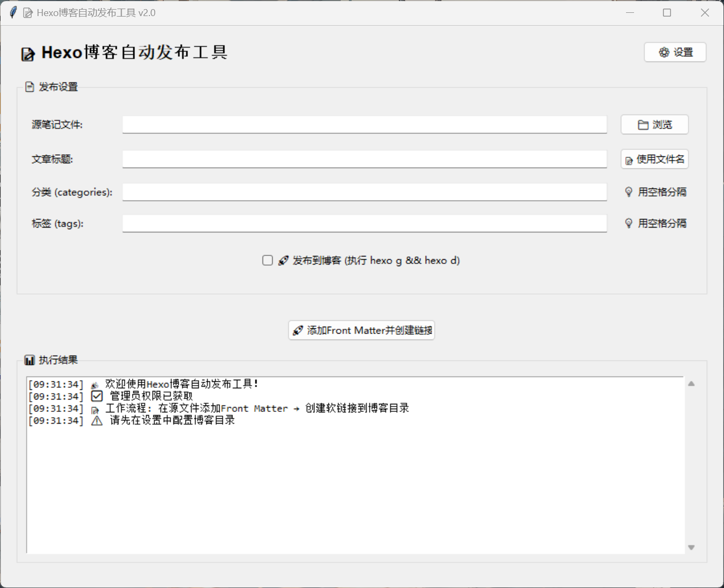This screenshot has height=588, width=724.
Task: Click the 使用文件名 button
Action: tap(654, 159)
